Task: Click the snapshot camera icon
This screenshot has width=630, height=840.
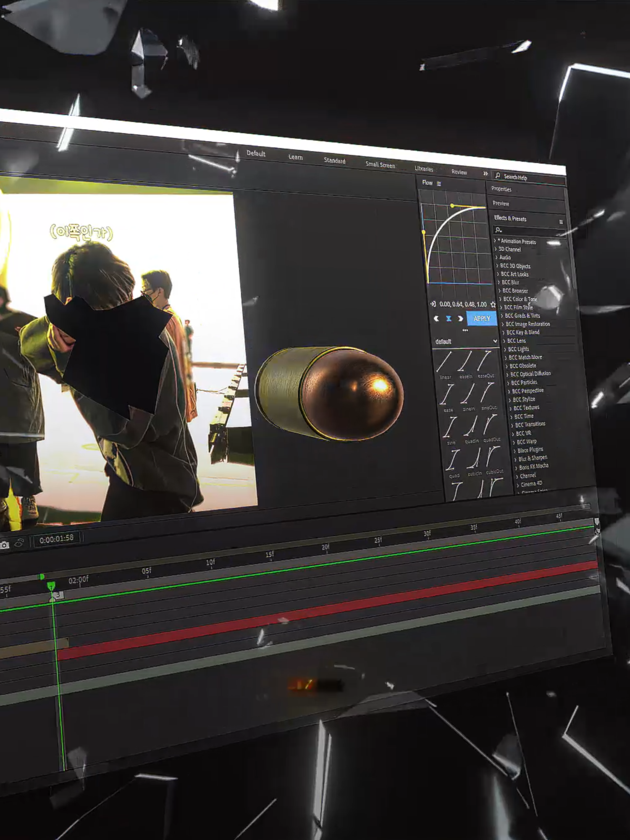Action: (x=4, y=545)
